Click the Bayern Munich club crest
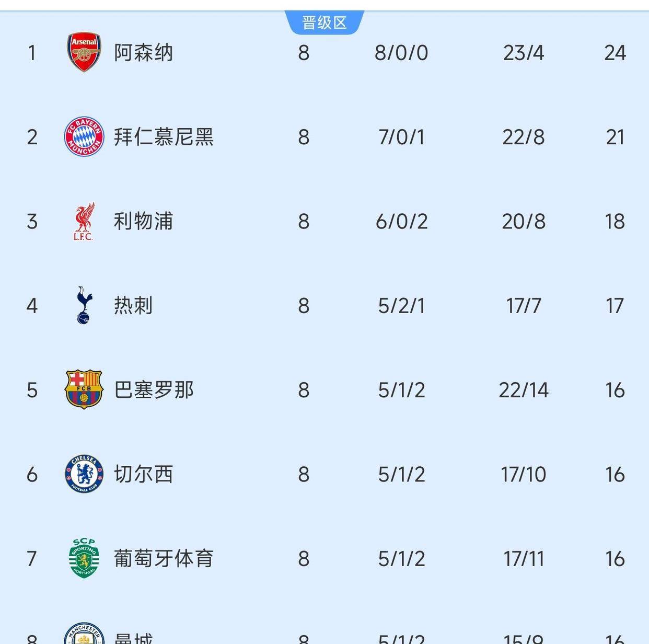The height and width of the screenshot is (644, 649). pyautogui.click(x=83, y=137)
